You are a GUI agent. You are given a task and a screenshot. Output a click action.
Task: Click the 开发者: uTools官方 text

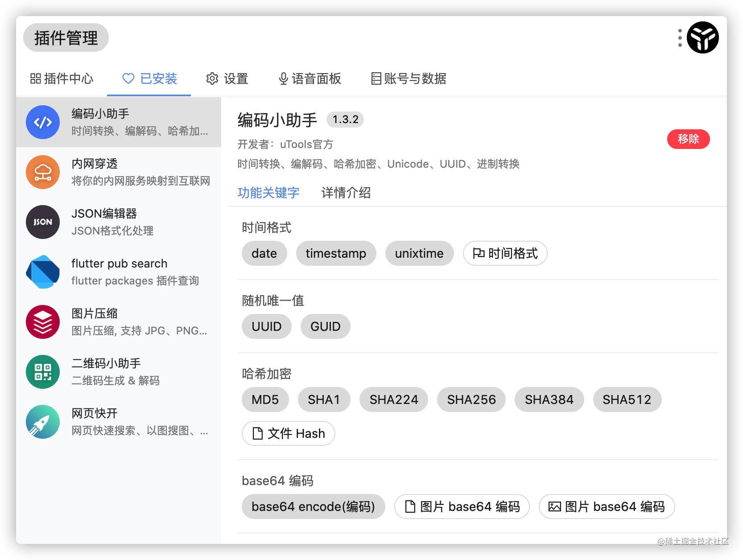(285, 144)
